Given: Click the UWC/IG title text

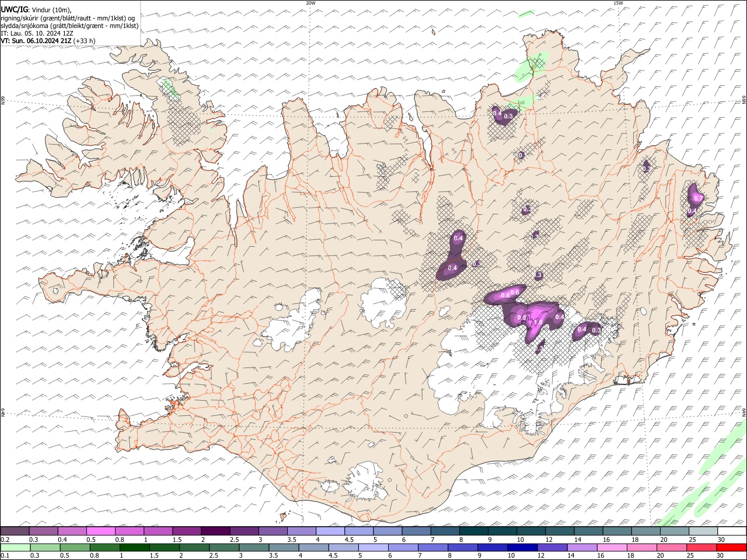Looking at the screenshot, I should (x=14, y=10).
